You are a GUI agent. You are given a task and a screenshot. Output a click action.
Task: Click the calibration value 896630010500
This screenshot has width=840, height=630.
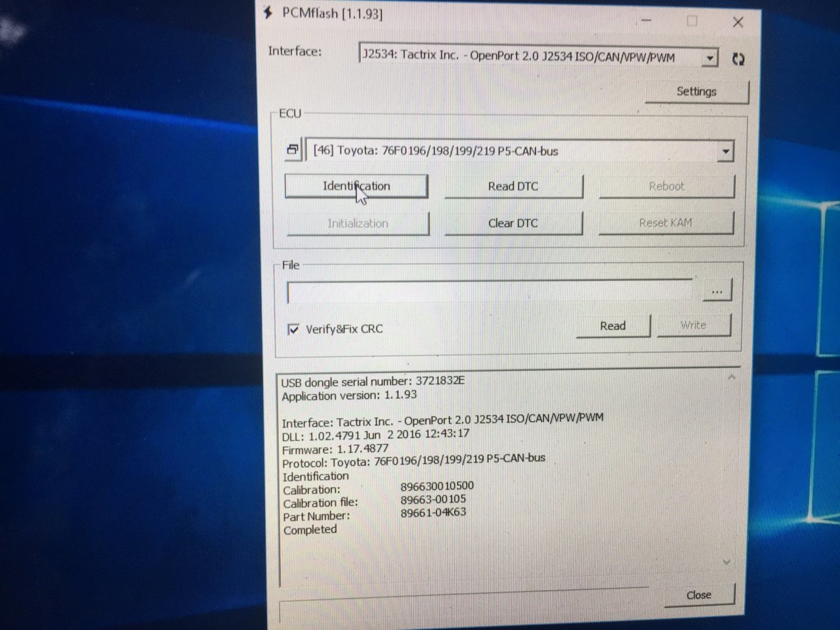point(437,486)
